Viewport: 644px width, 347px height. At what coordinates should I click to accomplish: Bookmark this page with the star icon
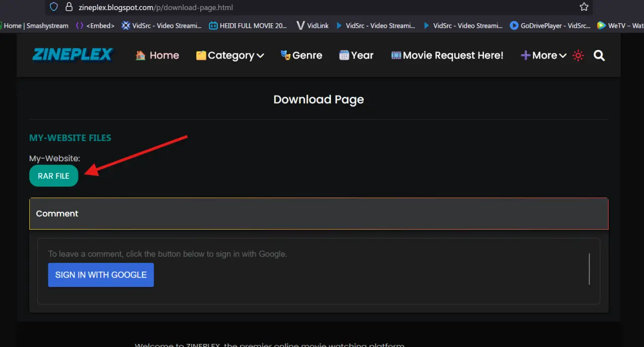[584, 7]
